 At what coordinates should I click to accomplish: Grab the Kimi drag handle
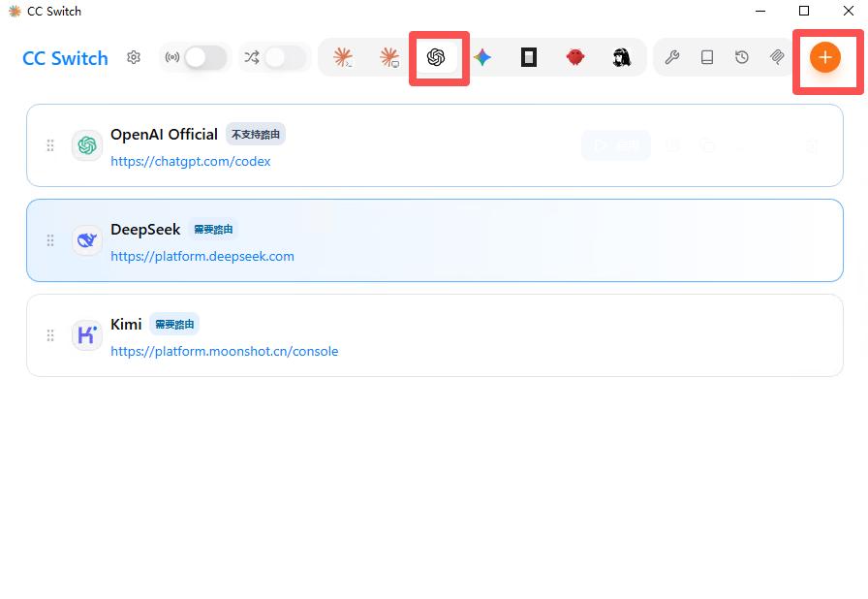(x=50, y=335)
